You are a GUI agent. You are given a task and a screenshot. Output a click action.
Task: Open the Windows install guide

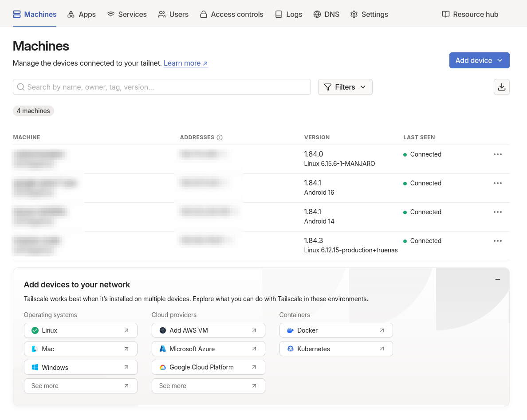81,368
